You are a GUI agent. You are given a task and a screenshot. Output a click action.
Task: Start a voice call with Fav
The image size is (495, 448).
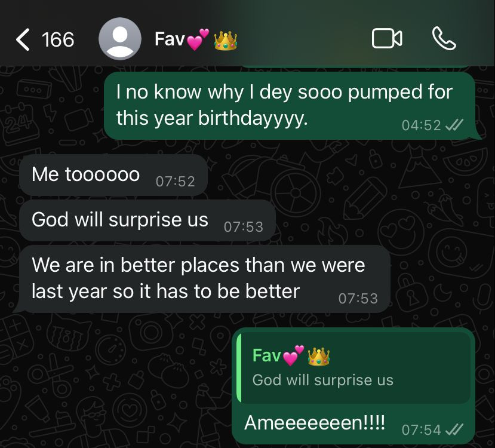pos(444,38)
